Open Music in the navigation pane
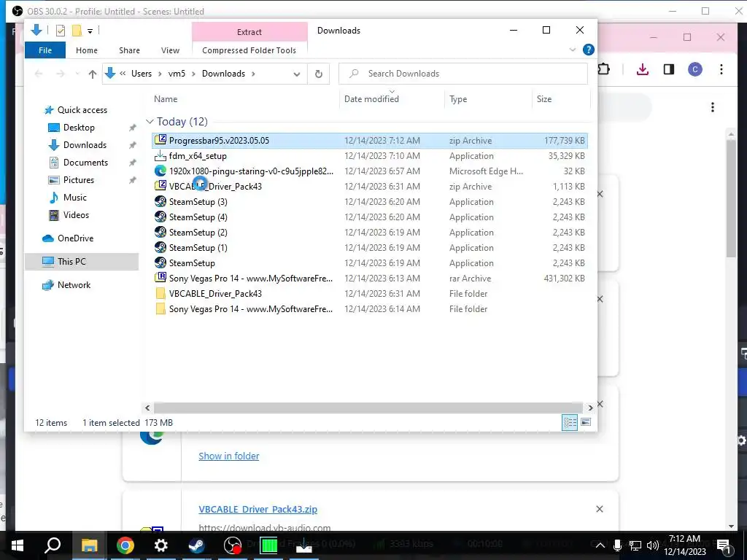The height and width of the screenshot is (560, 747). (x=75, y=198)
